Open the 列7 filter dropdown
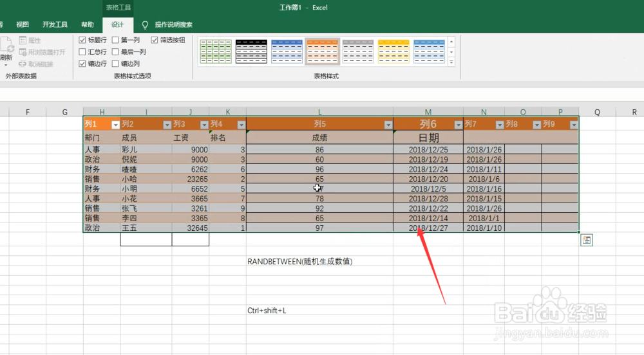This screenshot has width=644, height=355. [x=500, y=125]
